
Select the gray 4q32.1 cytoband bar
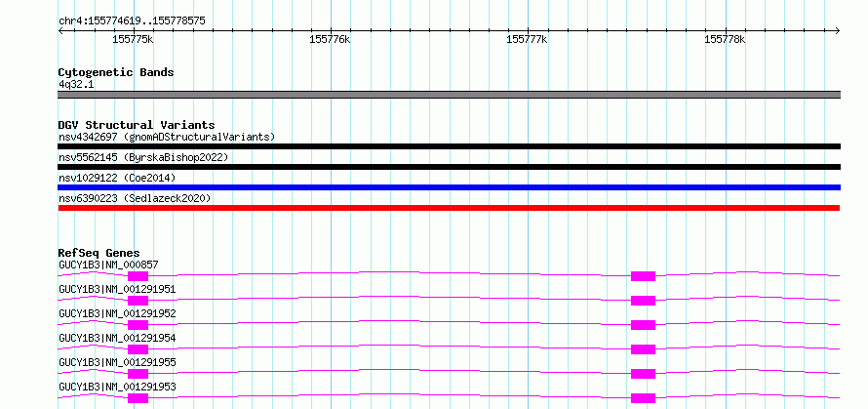449,95
